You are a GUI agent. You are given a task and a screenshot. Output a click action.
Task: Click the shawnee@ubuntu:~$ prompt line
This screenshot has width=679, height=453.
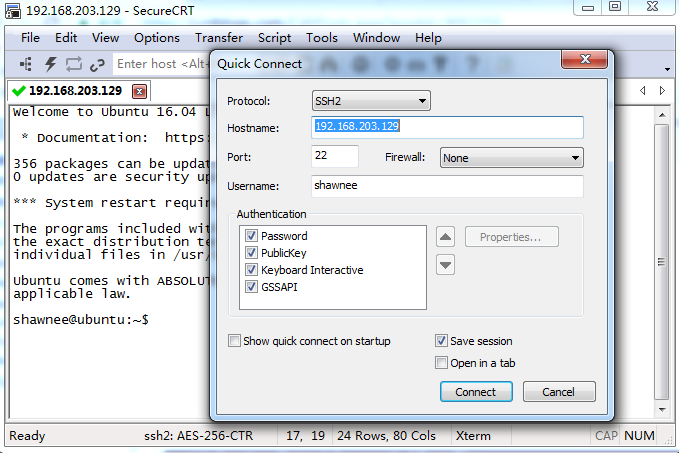[81, 320]
